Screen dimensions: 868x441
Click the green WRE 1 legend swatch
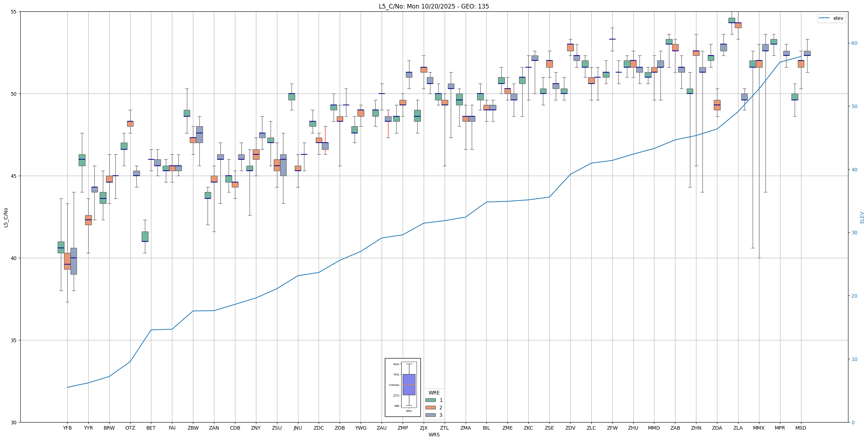tap(430, 400)
